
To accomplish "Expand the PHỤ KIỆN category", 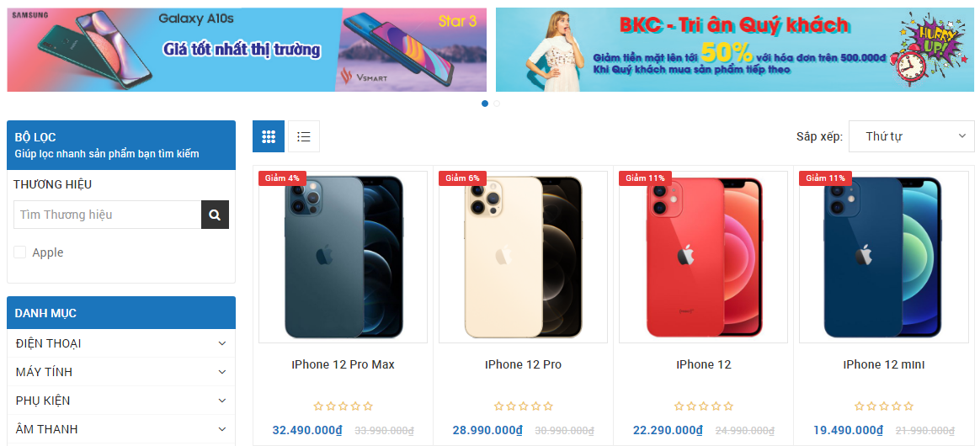I will pyautogui.click(x=121, y=401).
